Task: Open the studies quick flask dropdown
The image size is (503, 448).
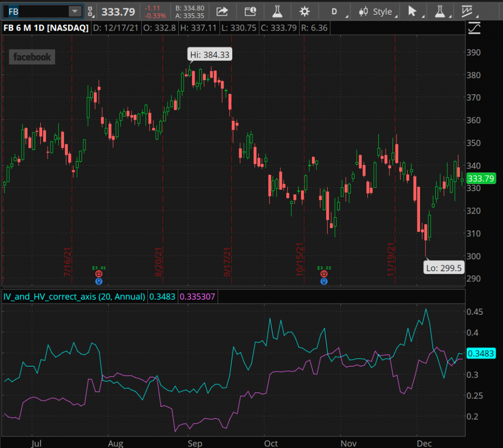Action: 442,12
